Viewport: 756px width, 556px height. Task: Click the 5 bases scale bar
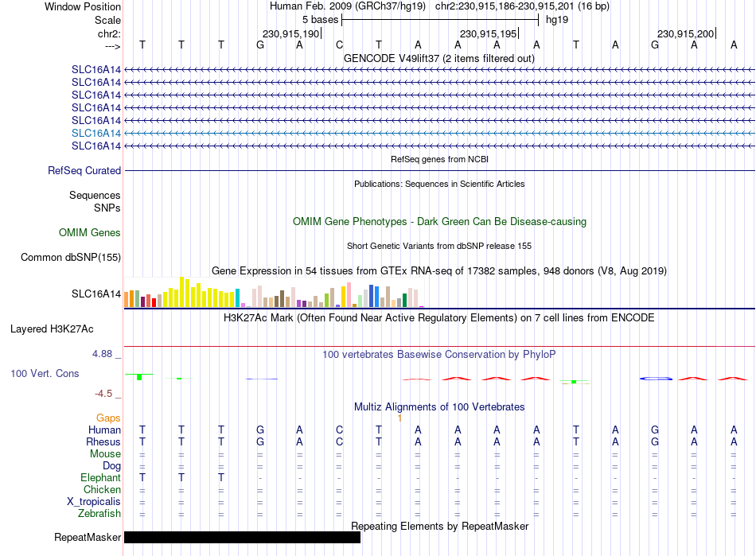pyautogui.click(x=440, y=20)
